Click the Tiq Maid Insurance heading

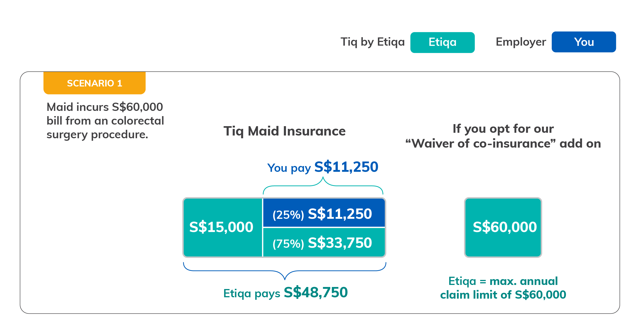pyautogui.click(x=285, y=131)
